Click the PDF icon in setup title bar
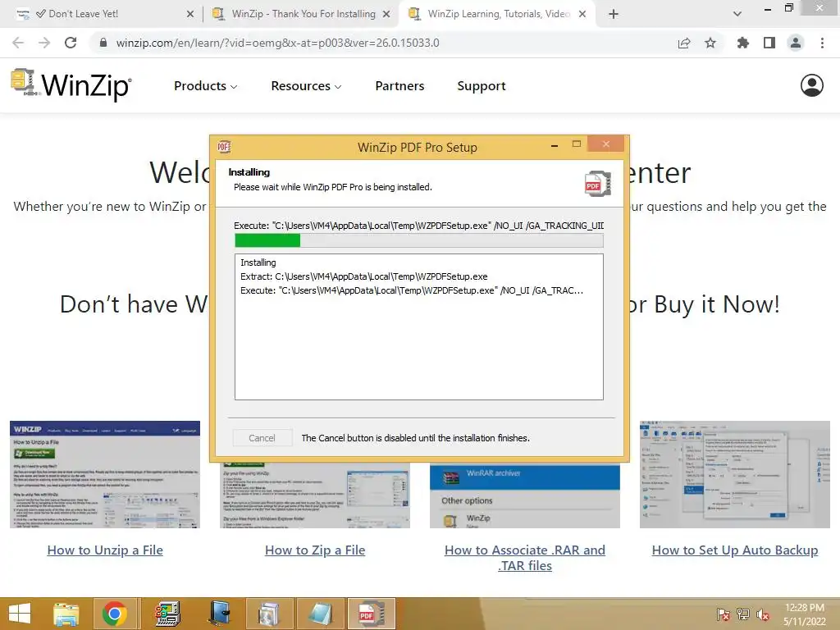 click(x=224, y=147)
